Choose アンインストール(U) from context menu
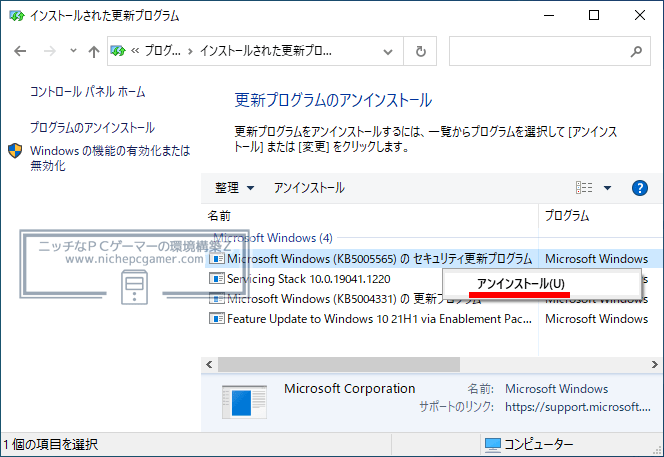Screen dimensions: 664x457 coord(542,284)
